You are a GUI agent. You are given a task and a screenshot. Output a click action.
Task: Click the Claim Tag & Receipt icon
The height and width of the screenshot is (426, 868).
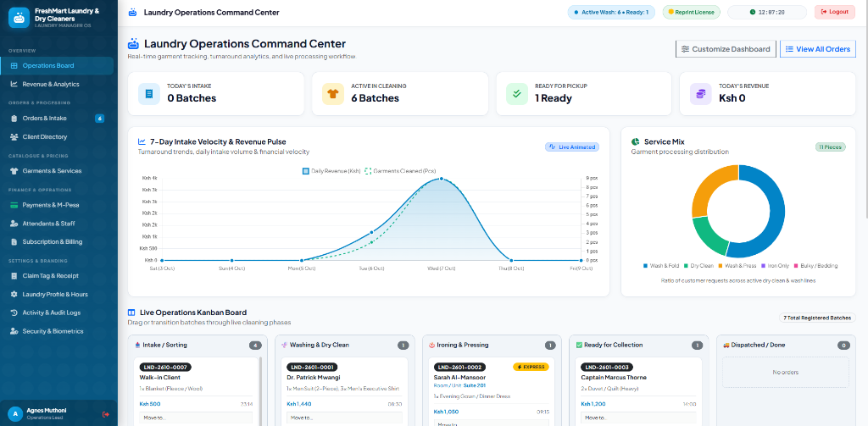(x=14, y=276)
